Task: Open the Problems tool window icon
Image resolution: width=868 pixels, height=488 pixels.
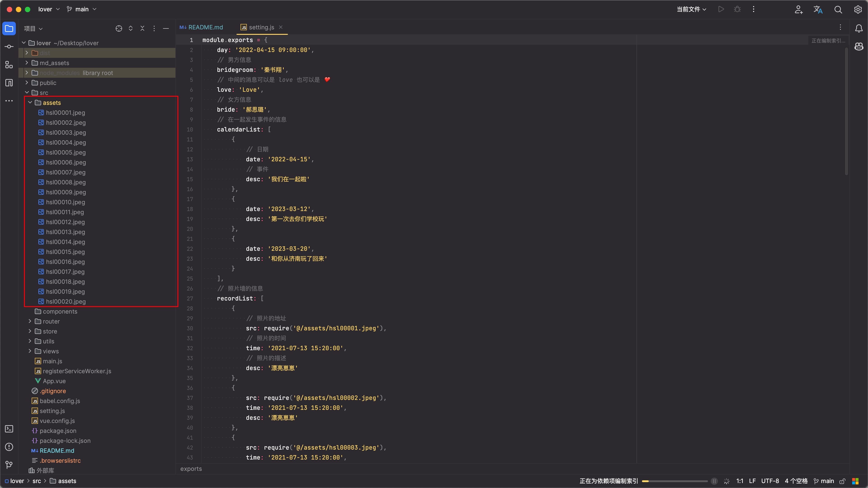Action: pos(9,447)
